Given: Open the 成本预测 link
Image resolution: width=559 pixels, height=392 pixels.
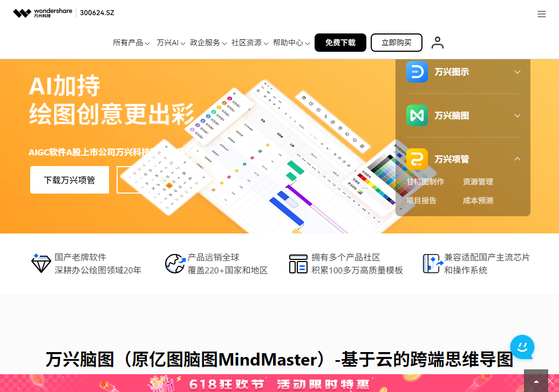Looking at the screenshot, I should pyautogui.click(x=478, y=201).
